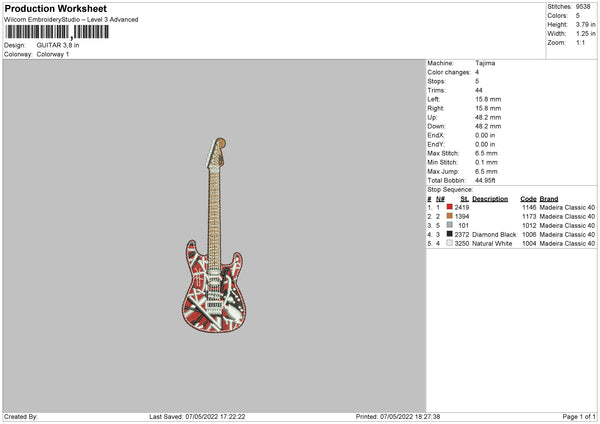Click the code 1173 in stop sequence
Image resolution: width=600 pixels, height=424 pixels.
(529, 217)
